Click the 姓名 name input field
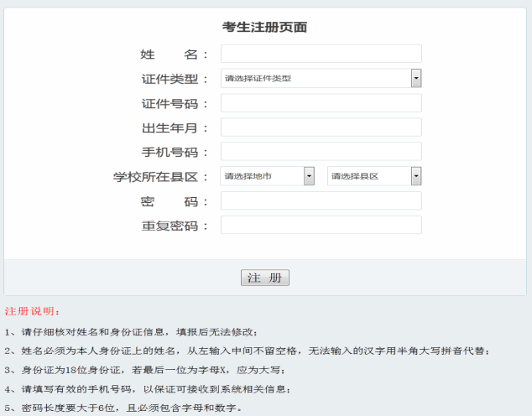 321,55
